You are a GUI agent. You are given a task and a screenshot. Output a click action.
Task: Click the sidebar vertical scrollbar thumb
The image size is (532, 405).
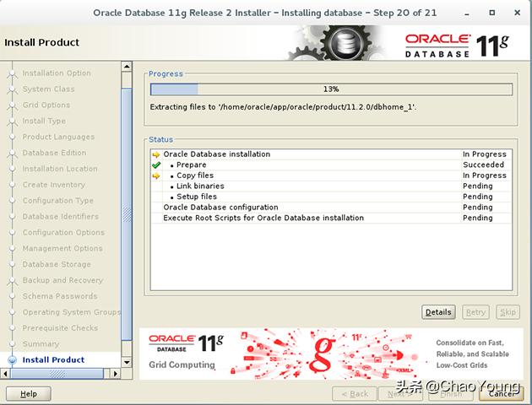coord(127,214)
